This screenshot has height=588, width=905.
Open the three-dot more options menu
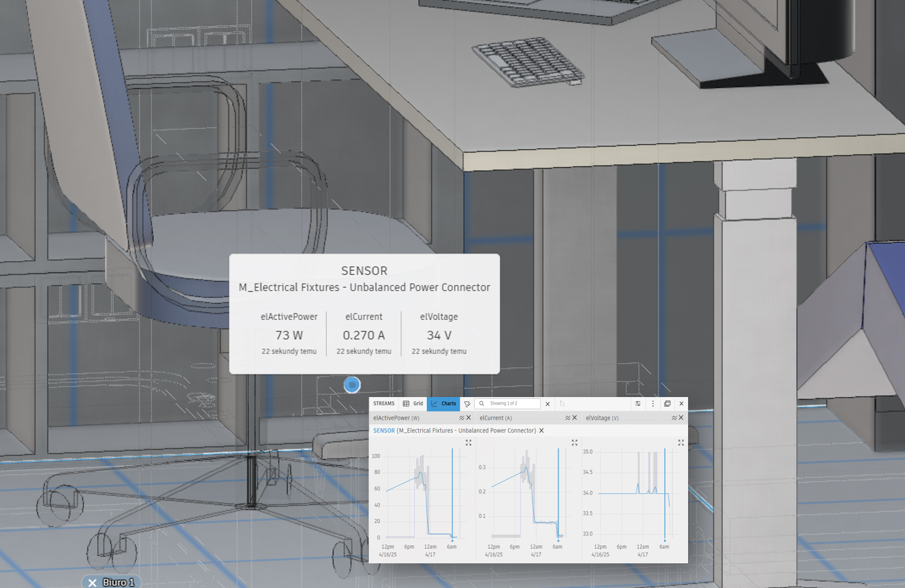653,403
